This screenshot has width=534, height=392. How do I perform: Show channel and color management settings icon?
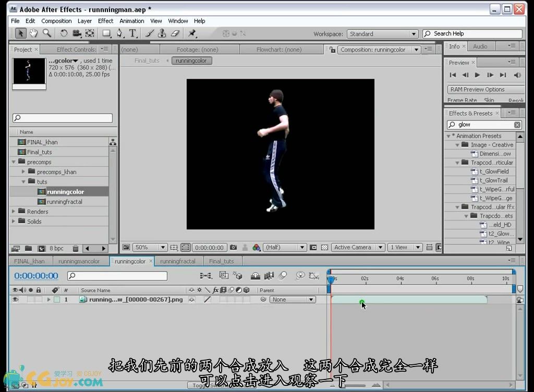pos(256,248)
